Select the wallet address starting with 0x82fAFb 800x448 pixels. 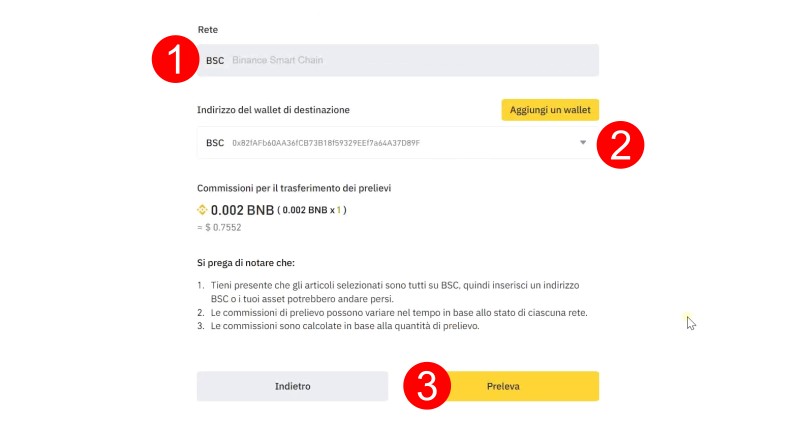tap(325, 143)
